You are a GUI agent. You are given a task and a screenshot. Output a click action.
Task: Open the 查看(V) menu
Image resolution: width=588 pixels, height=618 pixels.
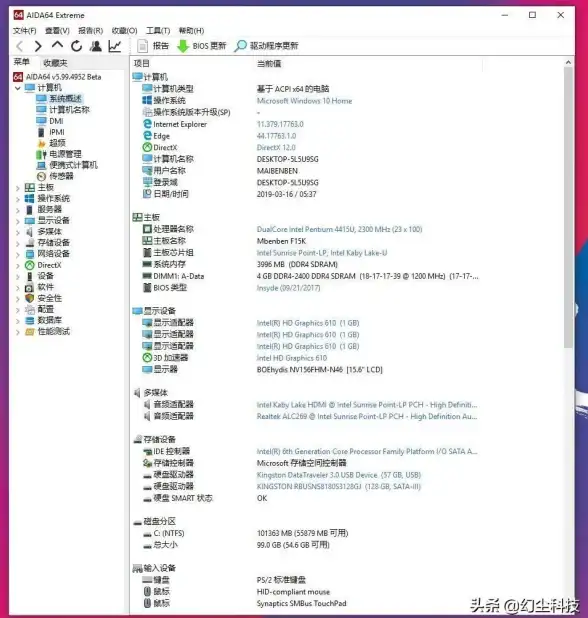coord(57,31)
